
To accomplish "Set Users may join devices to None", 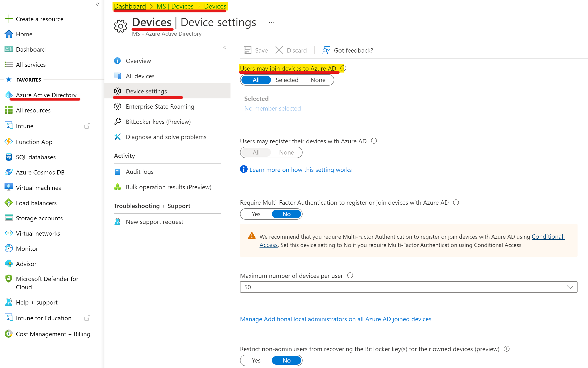I will click(x=318, y=80).
